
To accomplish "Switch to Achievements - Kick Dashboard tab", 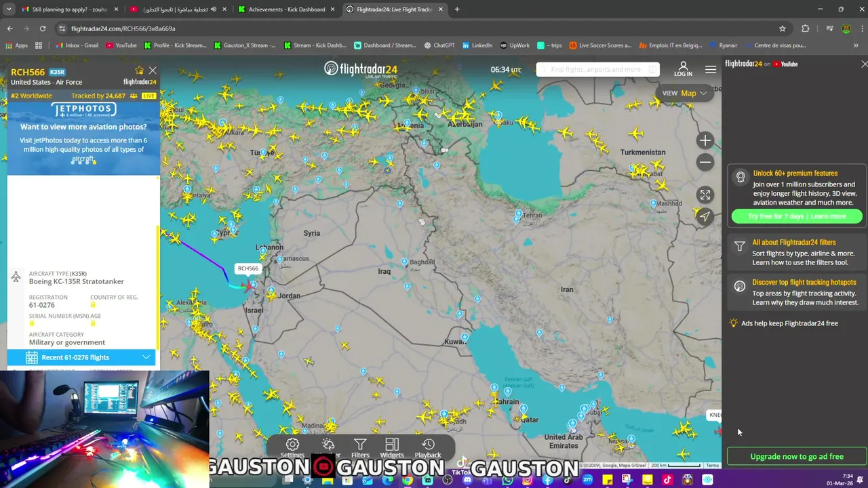I will point(286,9).
